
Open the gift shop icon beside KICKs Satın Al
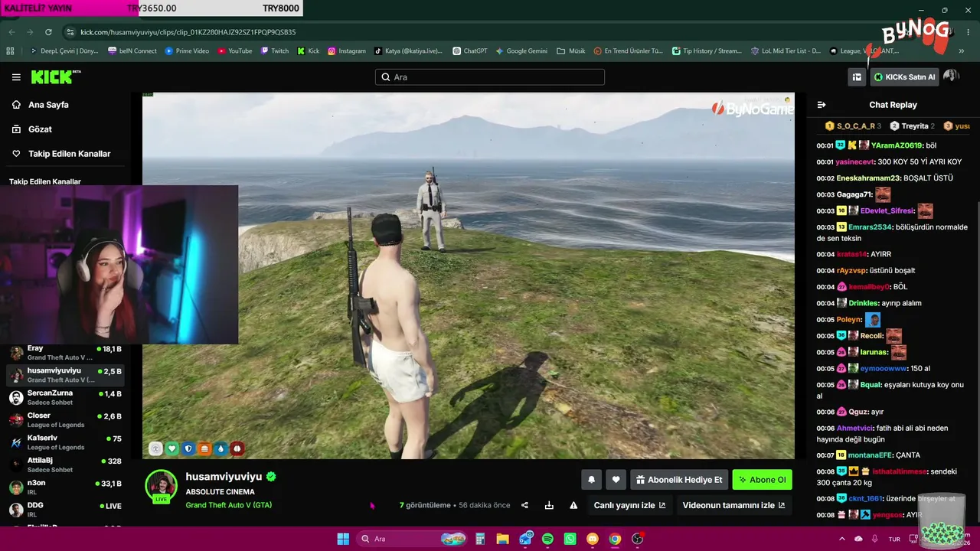point(857,77)
